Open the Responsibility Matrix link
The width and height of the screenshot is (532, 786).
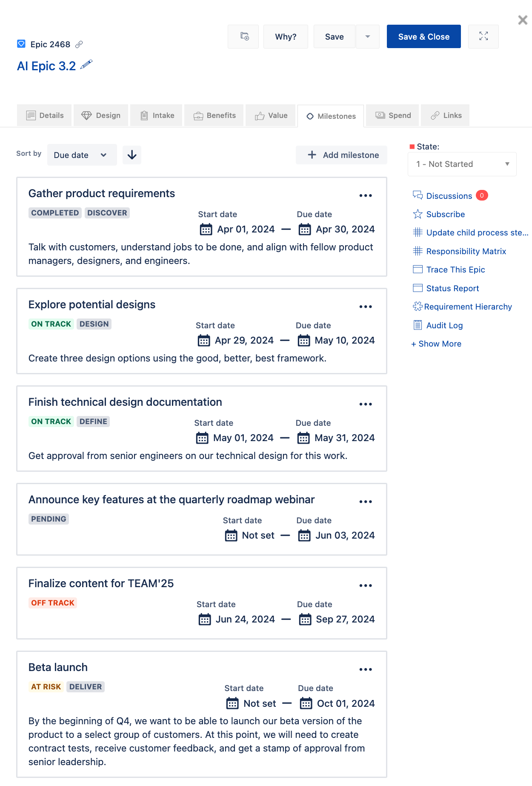tap(466, 251)
